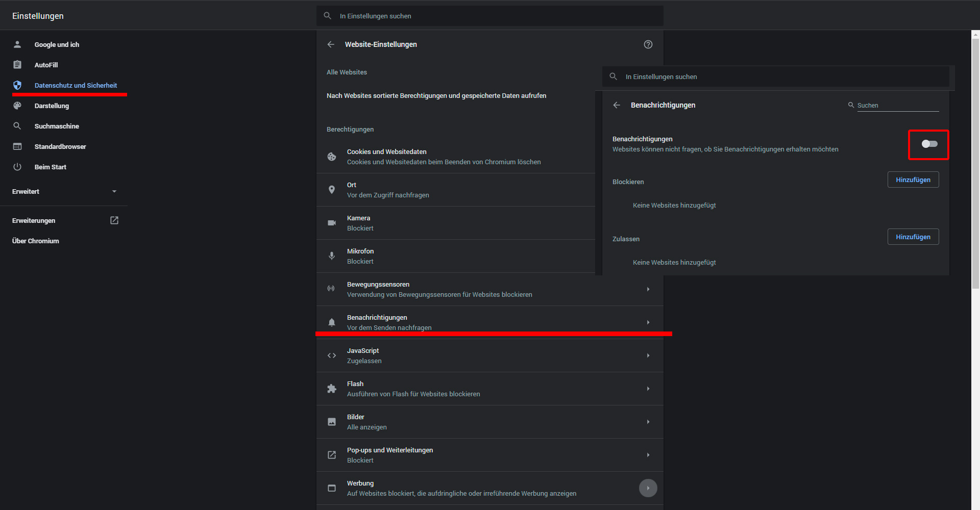The width and height of the screenshot is (980, 510).
Task: Select the JavaScript code icon
Action: tap(332, 355)
